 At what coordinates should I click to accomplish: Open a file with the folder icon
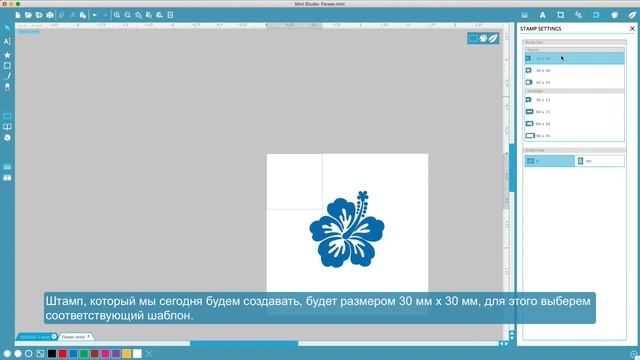(x=28, y=15)
